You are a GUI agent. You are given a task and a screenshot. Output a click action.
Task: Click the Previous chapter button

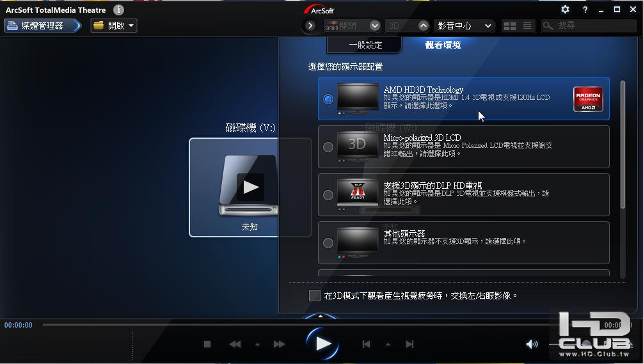366,344
